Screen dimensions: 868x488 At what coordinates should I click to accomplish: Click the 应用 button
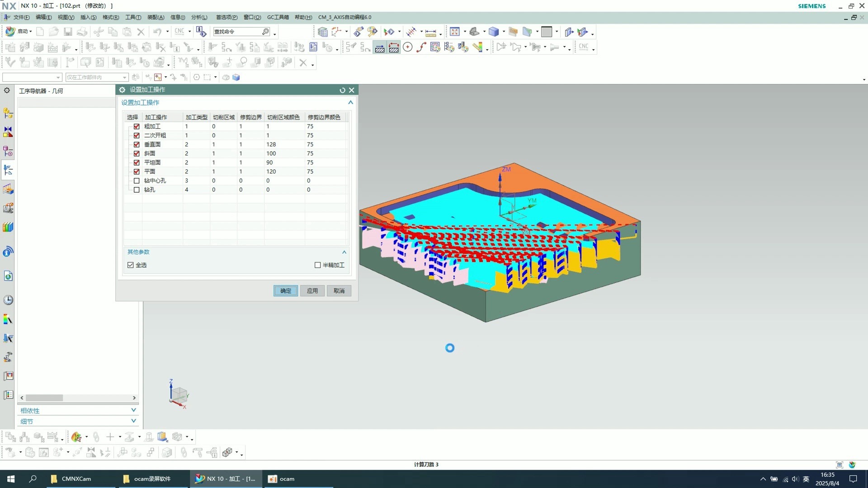tap(312, 291)
